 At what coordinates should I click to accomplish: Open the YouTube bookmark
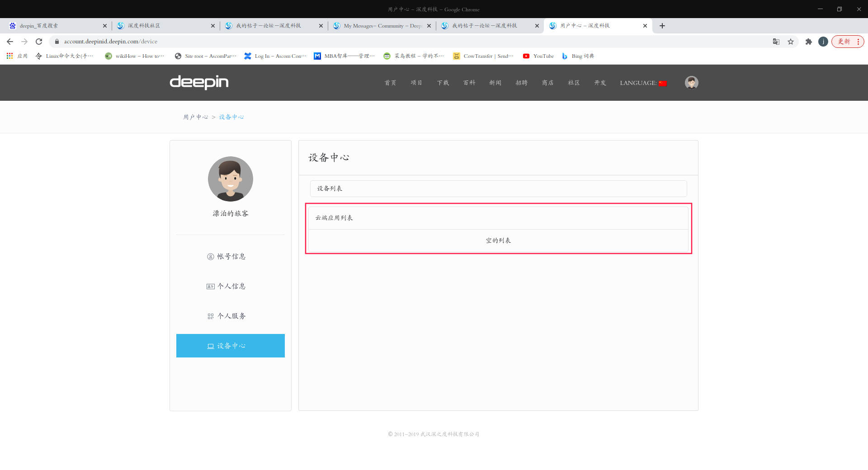538,56
